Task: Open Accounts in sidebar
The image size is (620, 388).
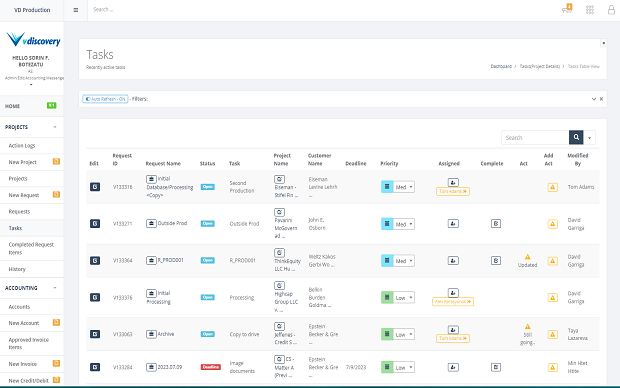Action: [32, 307]
